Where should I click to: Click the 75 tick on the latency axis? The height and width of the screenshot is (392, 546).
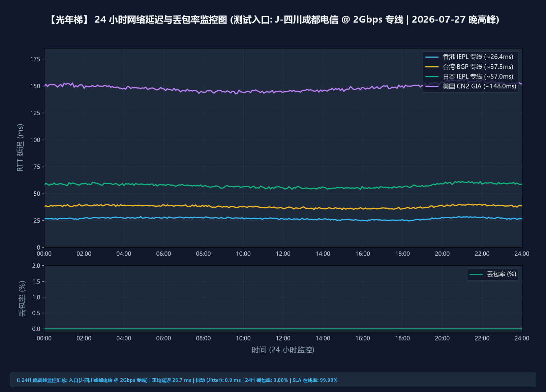(x=37, y=167)
